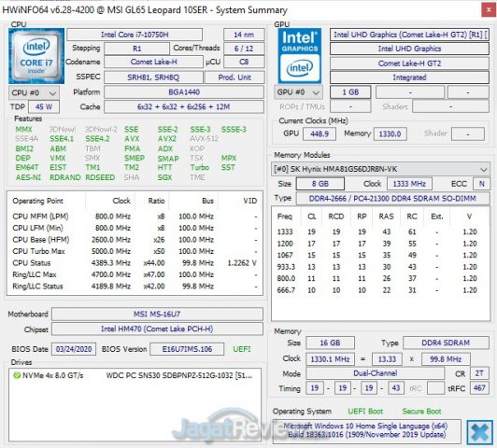Click the 1200 frequency timing row
Viewport: 497px width, 448px height.
click(380, 244)
